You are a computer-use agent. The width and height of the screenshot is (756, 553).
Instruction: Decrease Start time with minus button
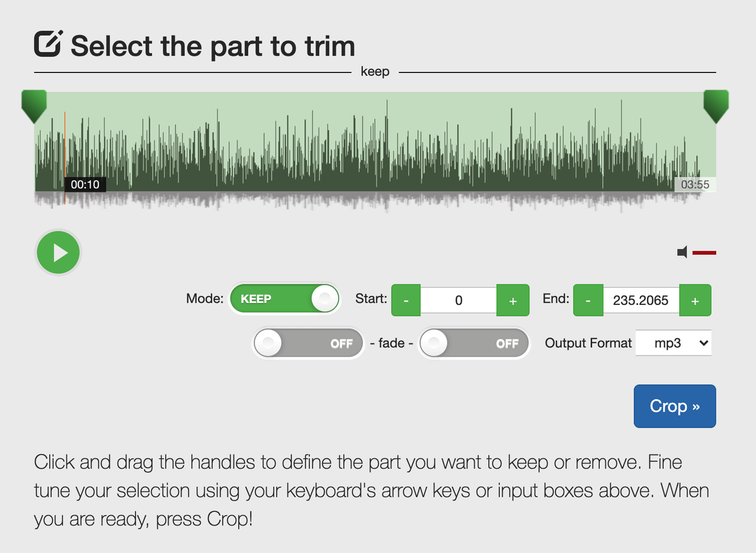click(406, 300)
